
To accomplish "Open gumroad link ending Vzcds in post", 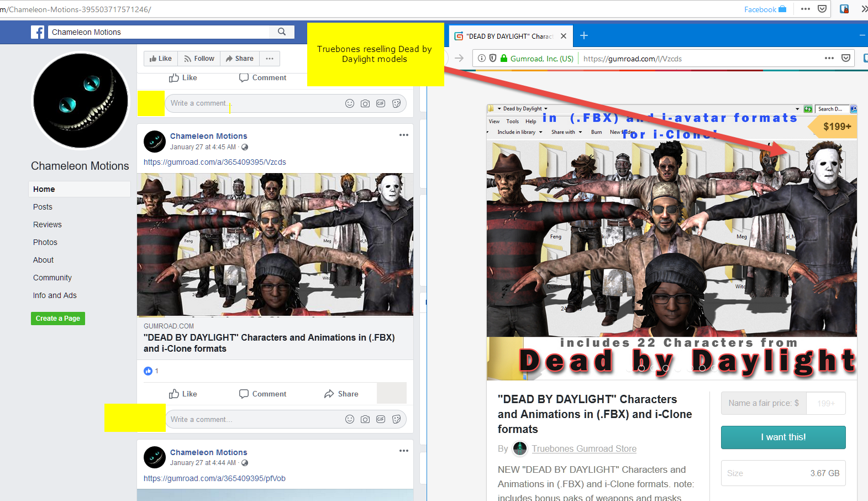I will [x=215, y=162].
